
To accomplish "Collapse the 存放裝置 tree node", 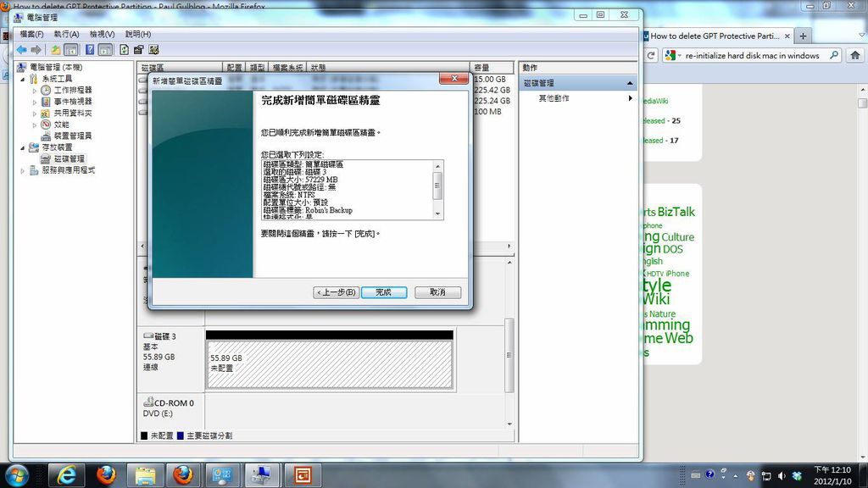I will pos(23,147).
